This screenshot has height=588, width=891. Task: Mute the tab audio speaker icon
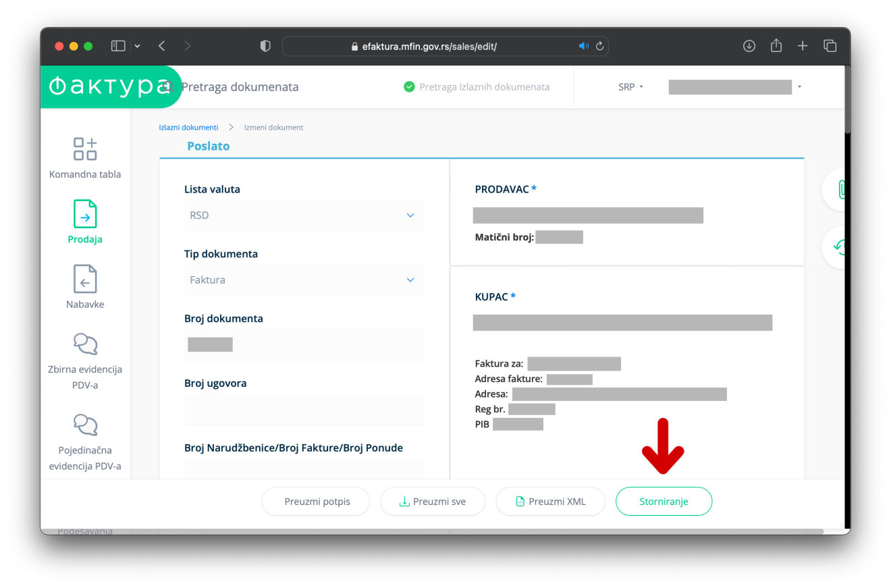(x=584, y=47)
